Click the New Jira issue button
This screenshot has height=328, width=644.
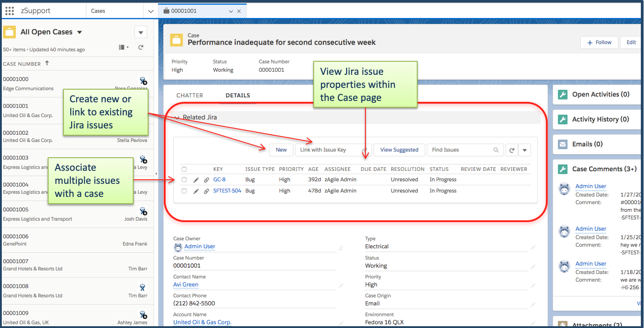tap(281, 150)
